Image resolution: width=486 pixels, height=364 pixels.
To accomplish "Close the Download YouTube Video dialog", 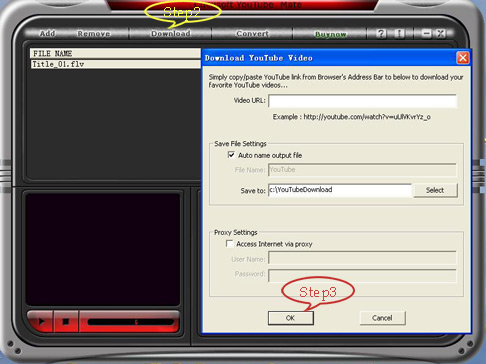I will click(463, 58).
